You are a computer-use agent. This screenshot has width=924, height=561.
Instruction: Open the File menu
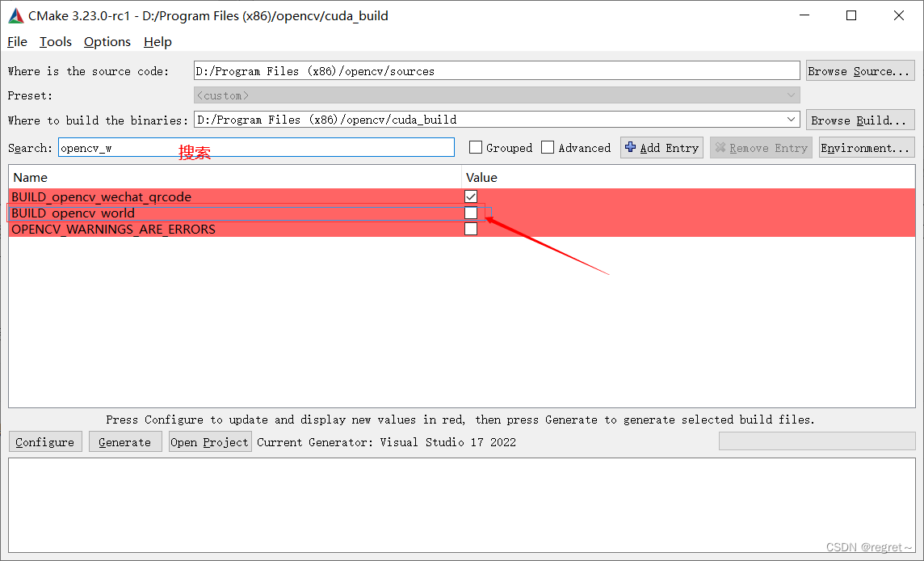coord(17,42)
